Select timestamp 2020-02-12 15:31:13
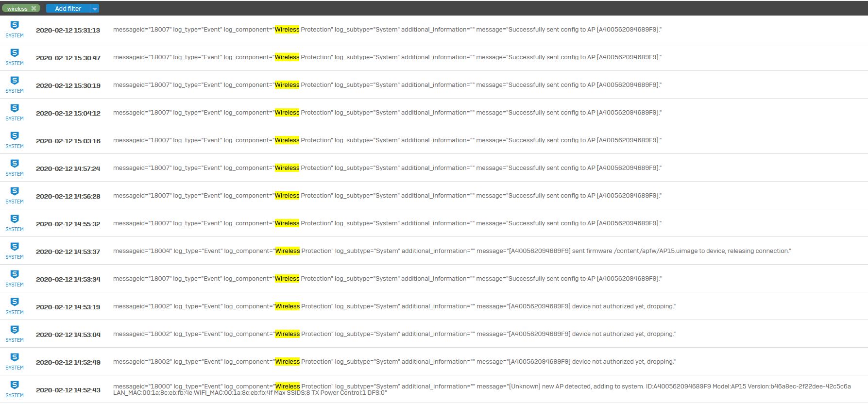This screenshot has width=868, height=404. coord(68,30)
